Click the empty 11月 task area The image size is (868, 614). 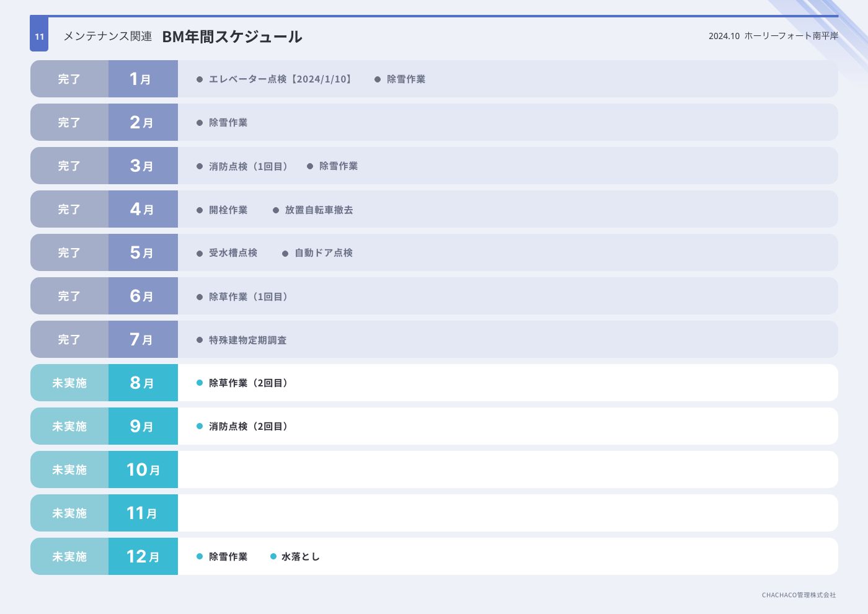pyautogui.click(x=507, y=513)
